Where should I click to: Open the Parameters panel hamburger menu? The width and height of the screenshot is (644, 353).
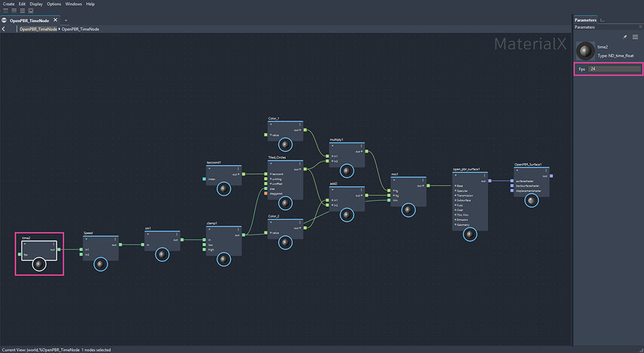tap(636, 37)
